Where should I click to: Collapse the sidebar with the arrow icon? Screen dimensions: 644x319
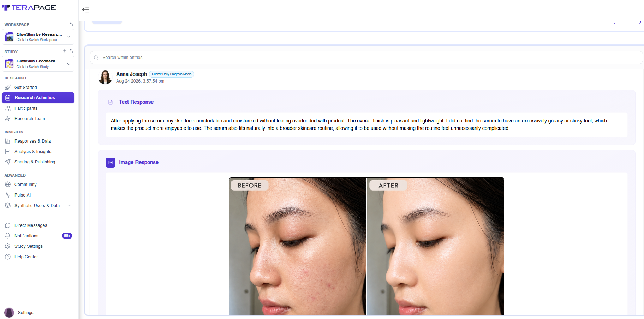pyautogui.click(x=86, y=10)
